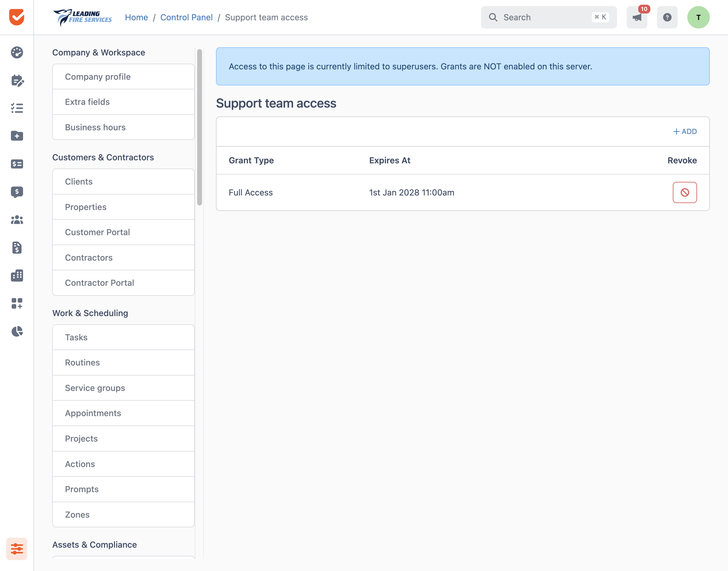Image resolution: width=728 pixels, height=571 pixels.
Task: Go to Home breadcrumb link
Action: 136,17
